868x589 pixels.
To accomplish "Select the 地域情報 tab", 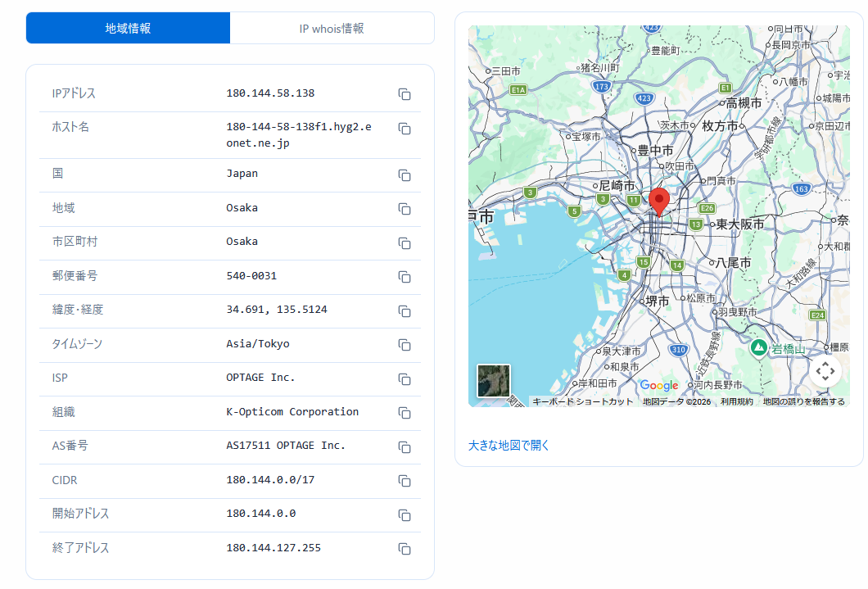I will [x=128, y=28].
